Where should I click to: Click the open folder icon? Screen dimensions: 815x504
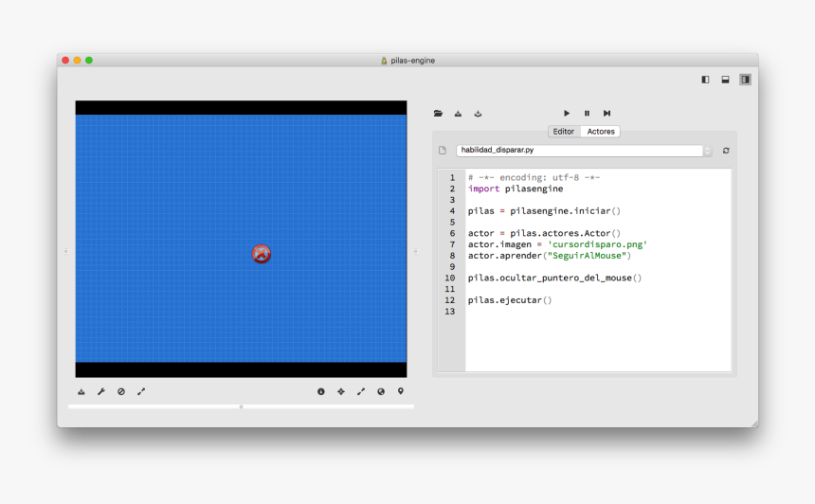438,114
